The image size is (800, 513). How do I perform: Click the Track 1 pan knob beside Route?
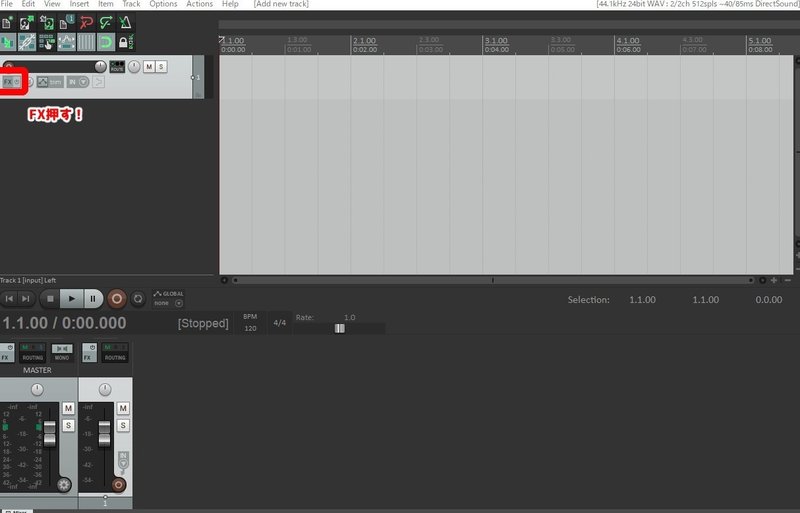click(134, 66)
